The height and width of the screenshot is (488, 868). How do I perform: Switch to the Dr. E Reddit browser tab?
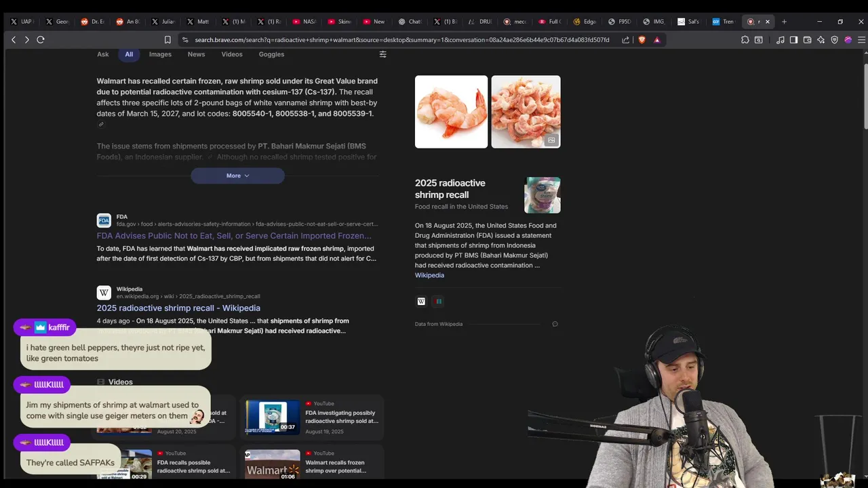click(x=92, y=22)
